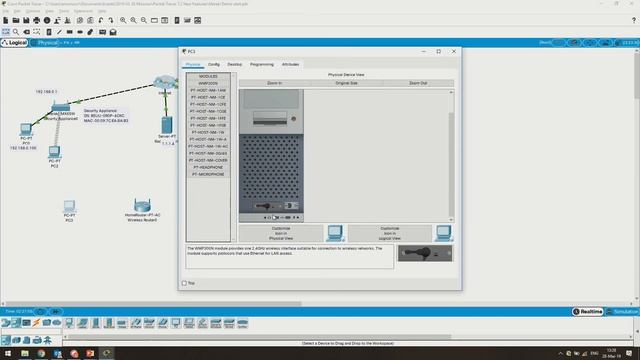This screenshot has width=640, height=360.
Task: Select the Physical tab
Action: [x=193, y=64]
